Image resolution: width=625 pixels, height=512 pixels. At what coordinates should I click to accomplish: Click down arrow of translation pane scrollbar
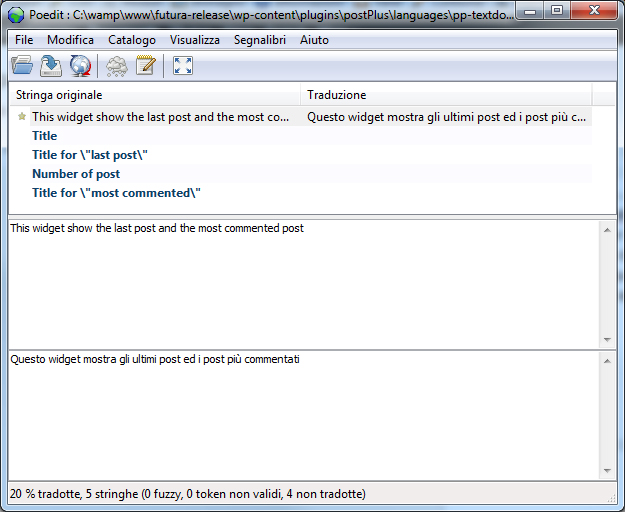point(607,471)
